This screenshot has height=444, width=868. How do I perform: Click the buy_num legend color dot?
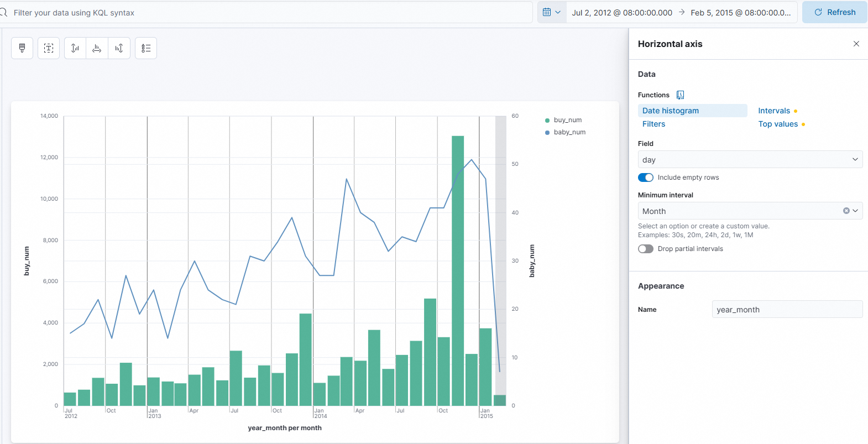(547, 120)
